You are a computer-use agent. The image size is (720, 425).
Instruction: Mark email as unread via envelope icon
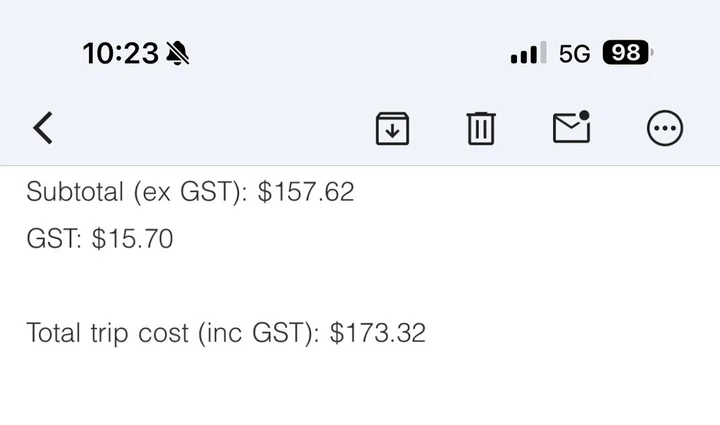tap(570, 129)
